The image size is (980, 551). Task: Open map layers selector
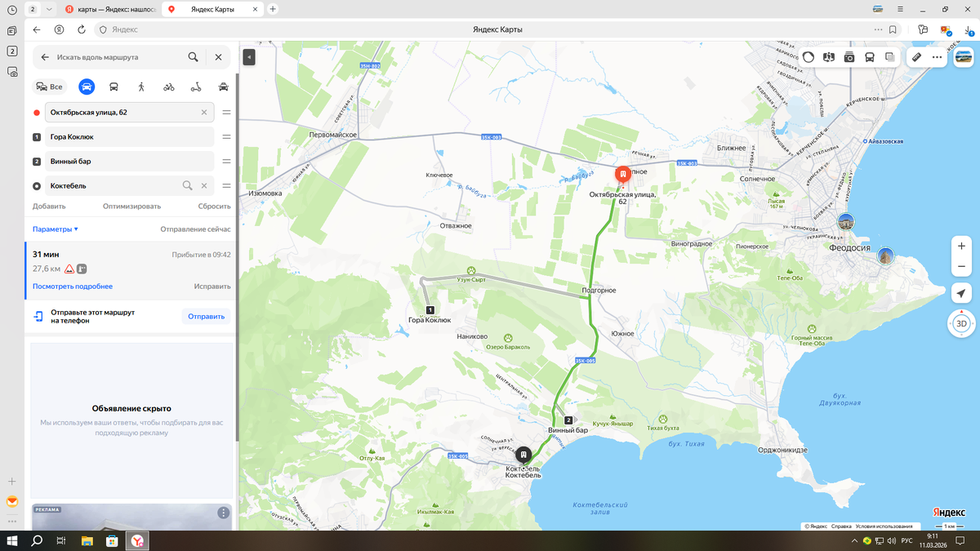pyautogui.click(x=890, y=57)
